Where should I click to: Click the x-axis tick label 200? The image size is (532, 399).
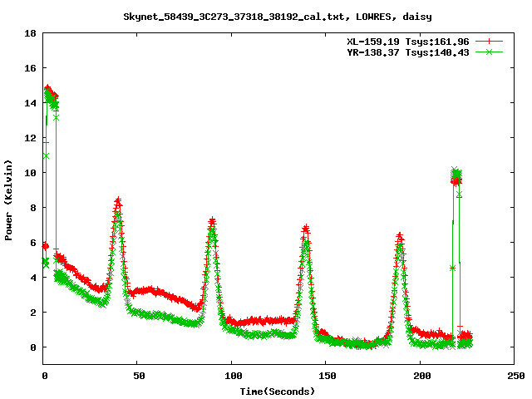(421, 376)
